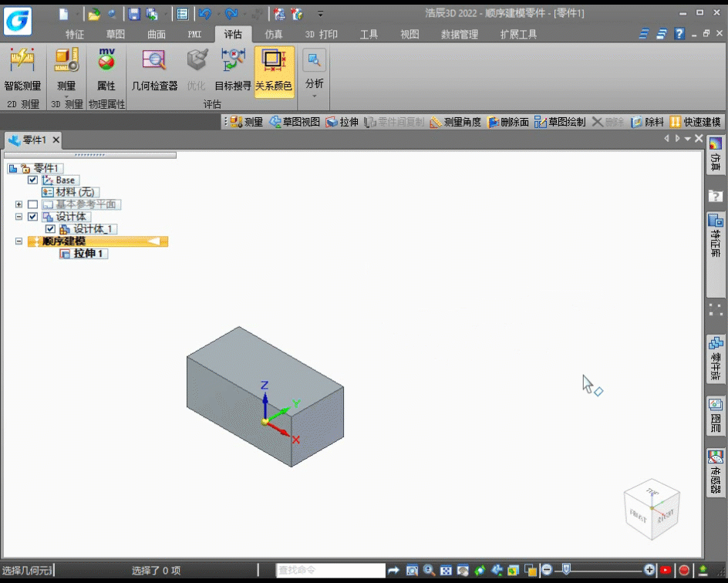Viewport: 728px width, 583px height.
Task: Click the Rotate view icon in status bar
Action: click(x=480, y=570)
